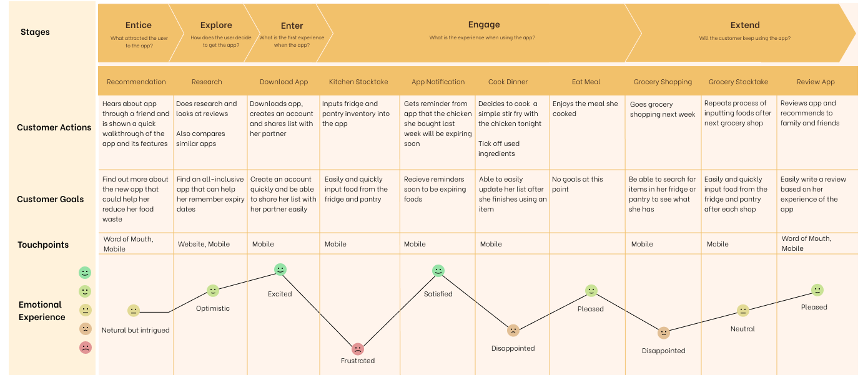Viewport: 868px width, 375px height.
Task: Click the Disappointed face under Grocery Shopping
Action: [x=664, y=333]
